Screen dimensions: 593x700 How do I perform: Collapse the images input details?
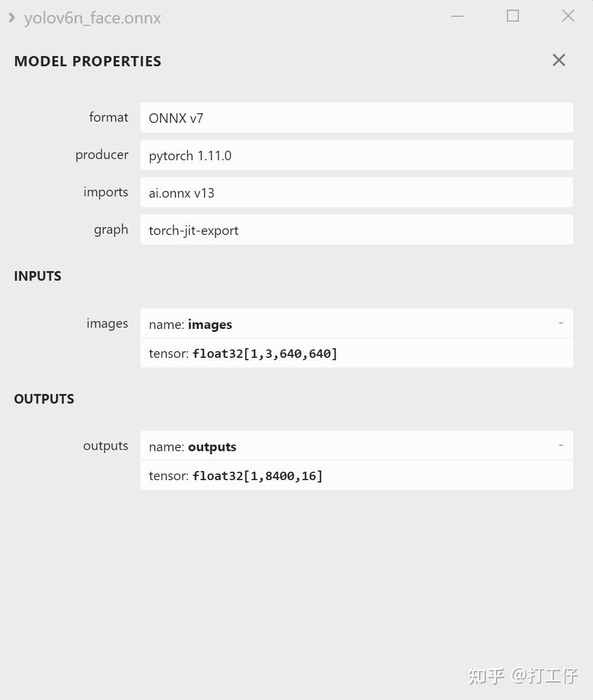pyautogui.click(x=560, y=323)
